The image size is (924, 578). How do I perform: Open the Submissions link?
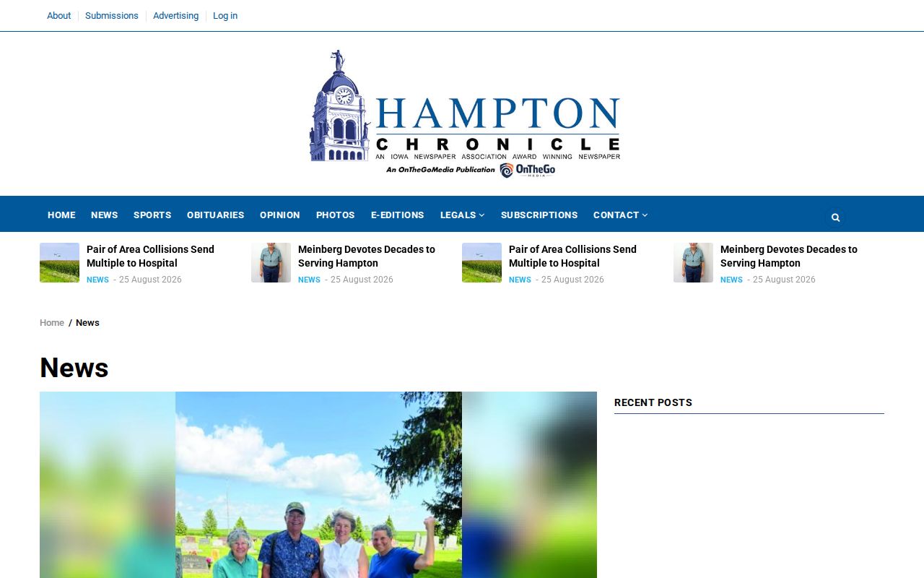pyautogui.click(x=111, y=16)
